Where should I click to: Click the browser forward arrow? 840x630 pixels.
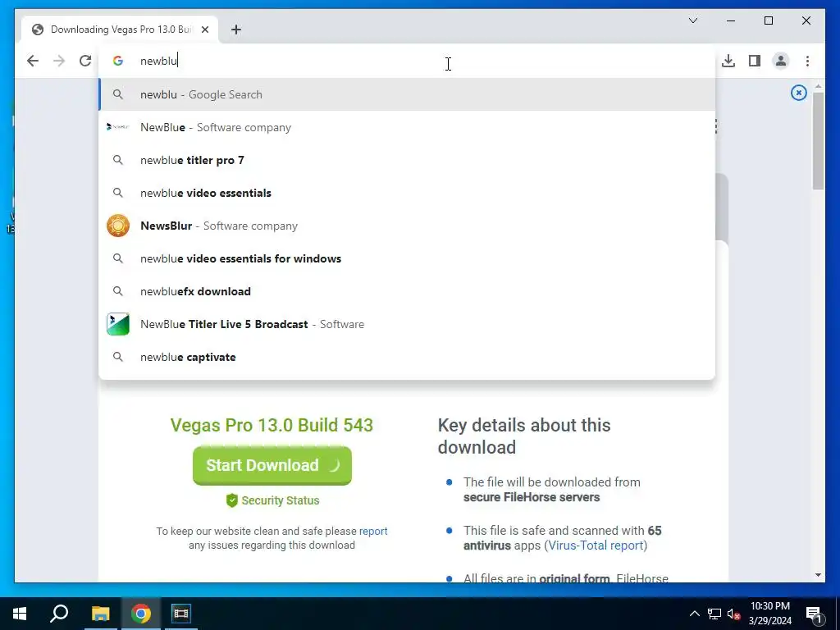click(x=59, y=61)
